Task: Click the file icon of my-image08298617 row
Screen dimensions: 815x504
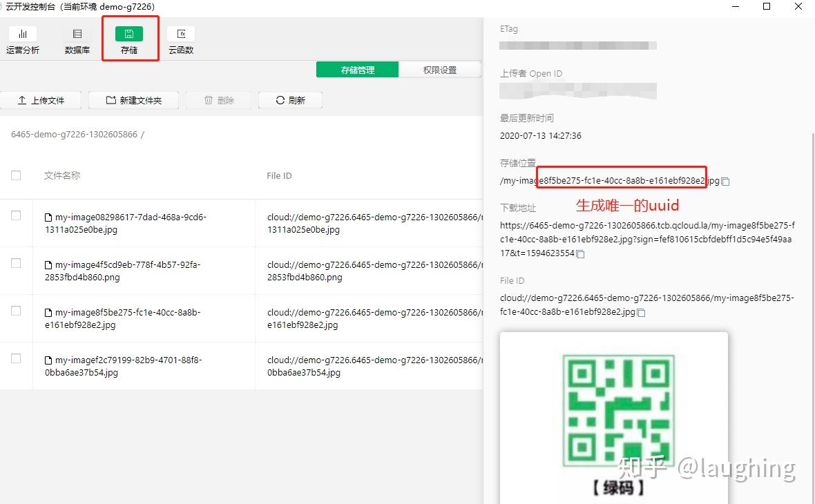Action: [x=48, y=217]
